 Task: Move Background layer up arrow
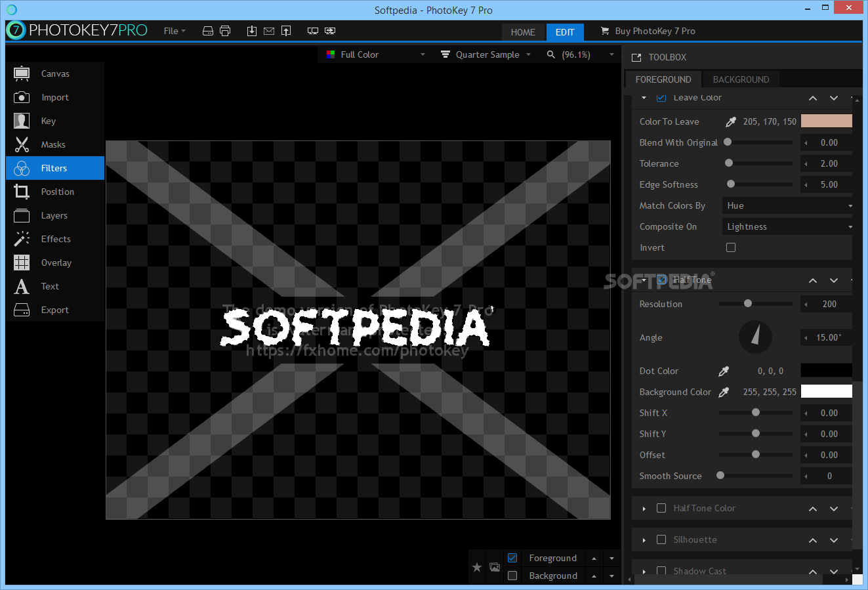594,576
